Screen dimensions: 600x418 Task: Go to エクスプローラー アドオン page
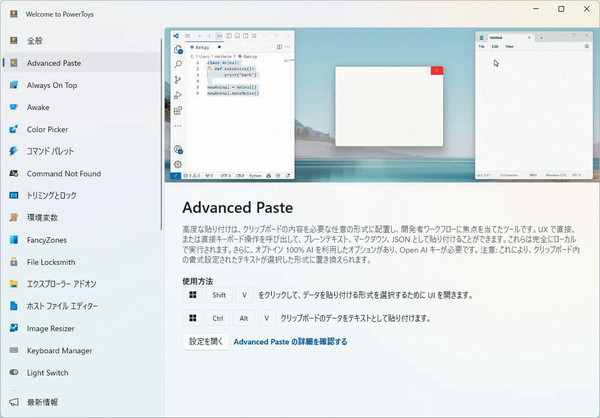tap(82, 284)
